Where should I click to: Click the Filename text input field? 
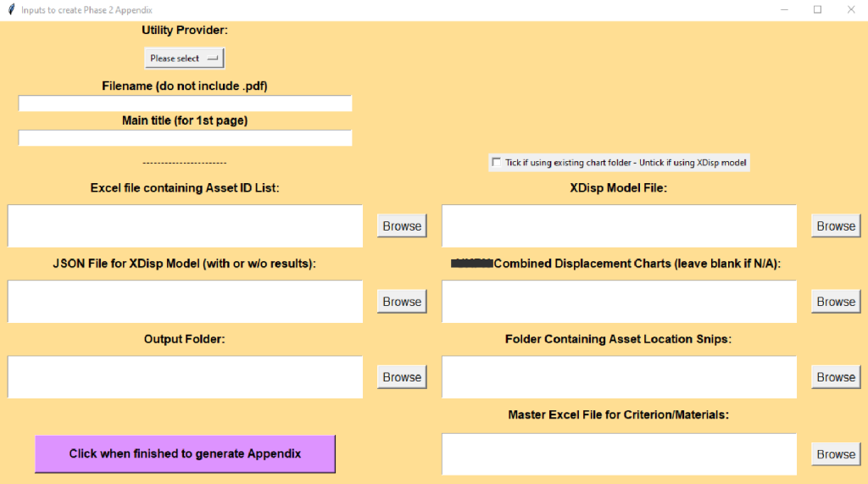coord(185,103)
